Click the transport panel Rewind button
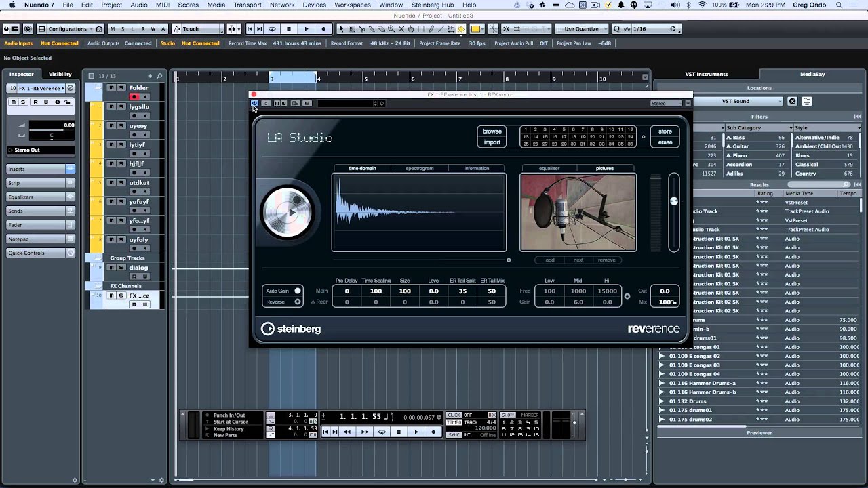The width and height of the screenshot is (868, 488). [x=347, y=432]
